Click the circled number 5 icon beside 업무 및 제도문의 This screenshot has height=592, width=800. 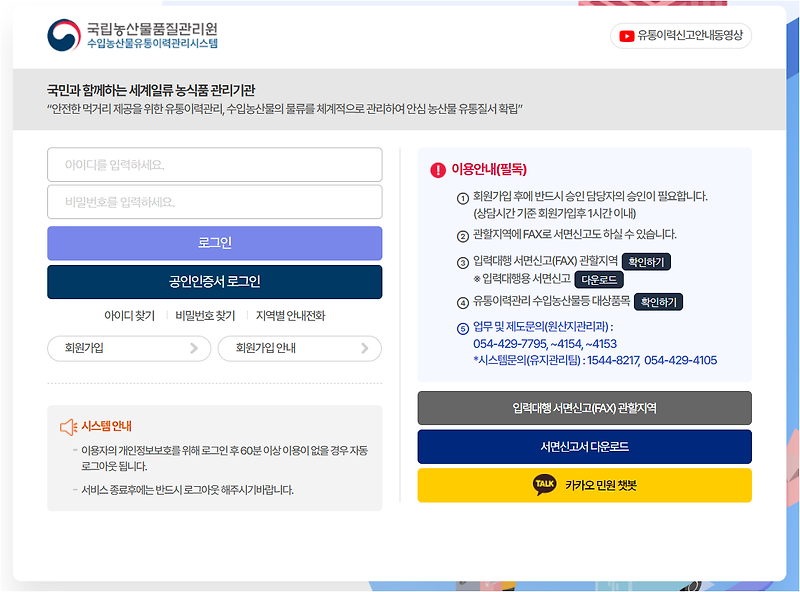[462, 329]
